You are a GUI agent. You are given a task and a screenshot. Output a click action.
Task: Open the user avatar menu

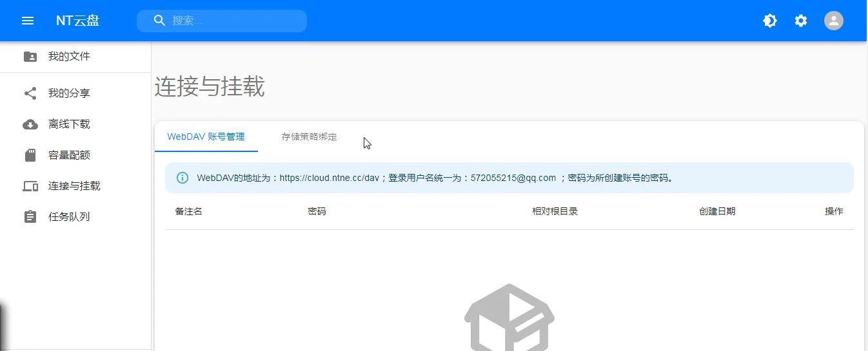tap(834, 21)
